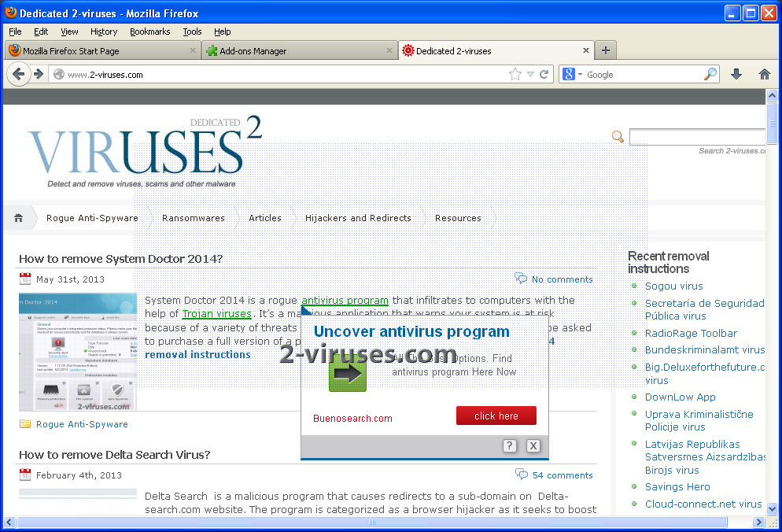Image resolution: width=782 pixels, height=532 pixels.
Task: Open the Help menu
Action: [x=223, y=31]
